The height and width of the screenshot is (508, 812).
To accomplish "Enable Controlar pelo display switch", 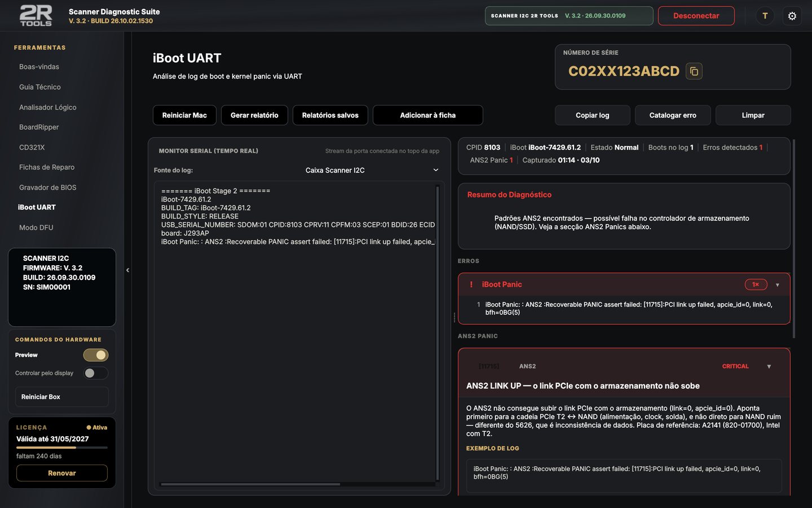I will [x=96, y=373].
